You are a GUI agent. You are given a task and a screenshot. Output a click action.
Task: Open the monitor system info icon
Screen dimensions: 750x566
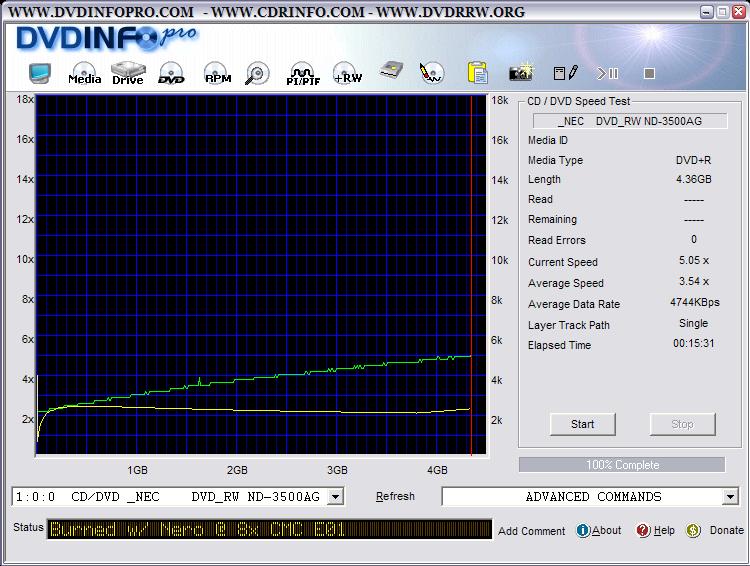click(40, 74)
